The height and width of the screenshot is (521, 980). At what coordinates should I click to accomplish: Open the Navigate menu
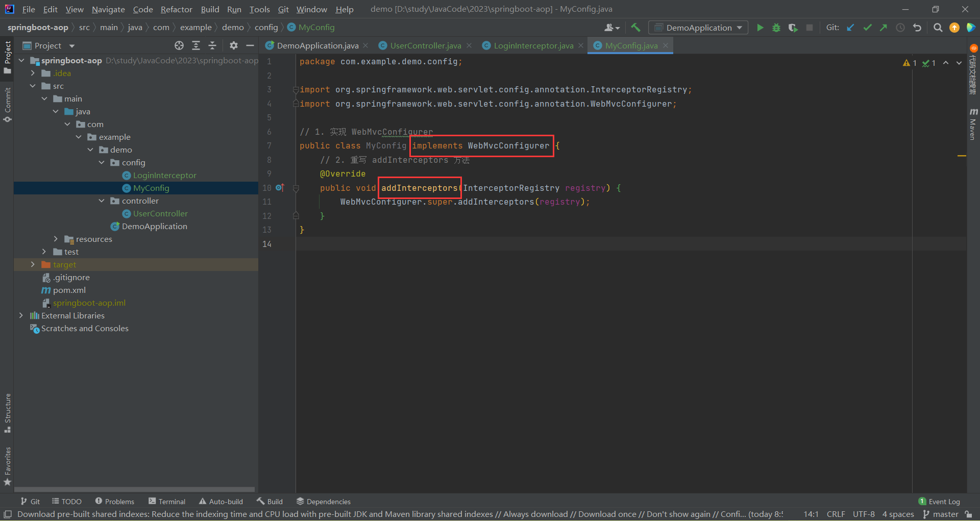108,9
